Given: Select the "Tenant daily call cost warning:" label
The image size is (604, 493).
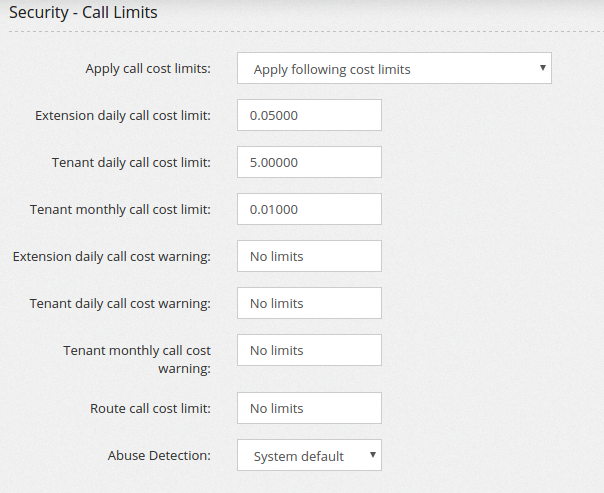Looking at the screenshot, I should click(x=120, y=303).
